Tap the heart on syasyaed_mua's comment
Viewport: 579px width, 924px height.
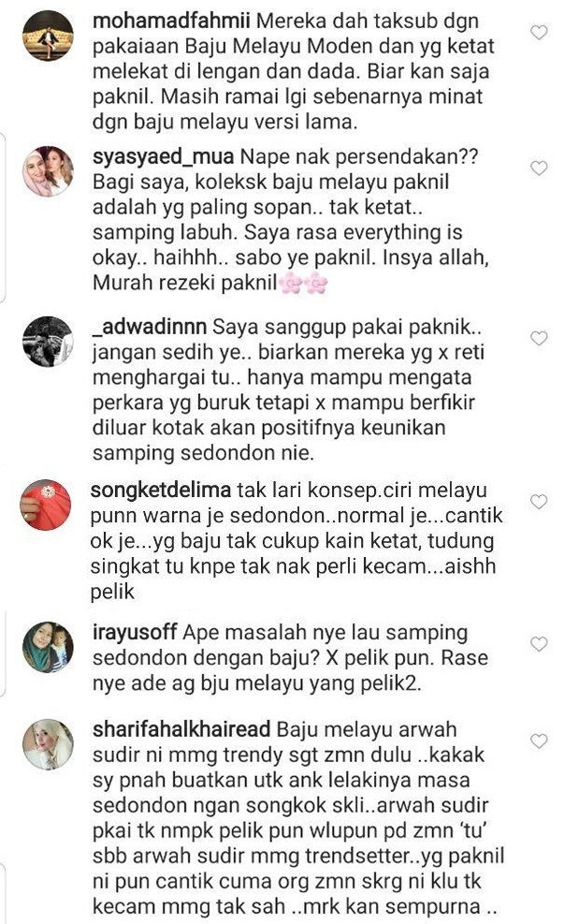539,168
